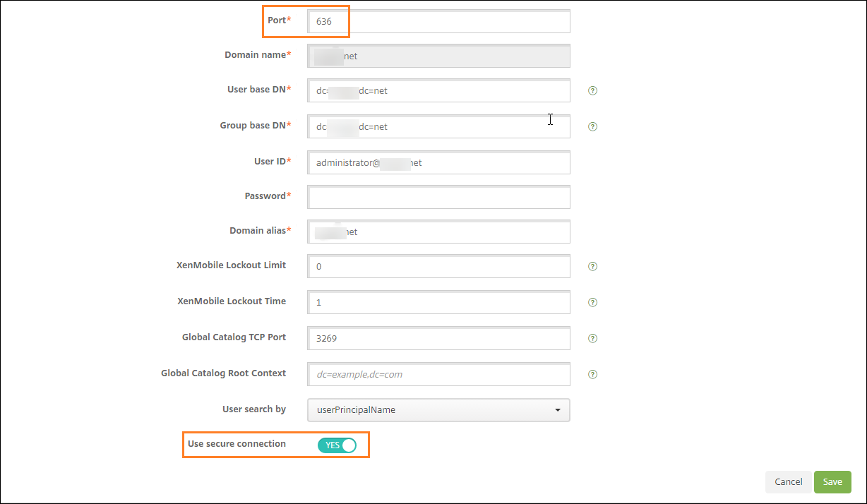Open help for XenMobile Lockout Time
Image resolution: width=867 pixels, height=504 pixels.
593,303
